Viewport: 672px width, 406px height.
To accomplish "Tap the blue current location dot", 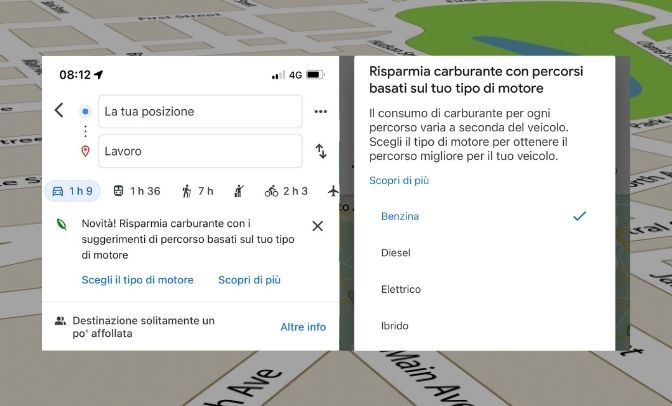I will (x=85, y=111).
